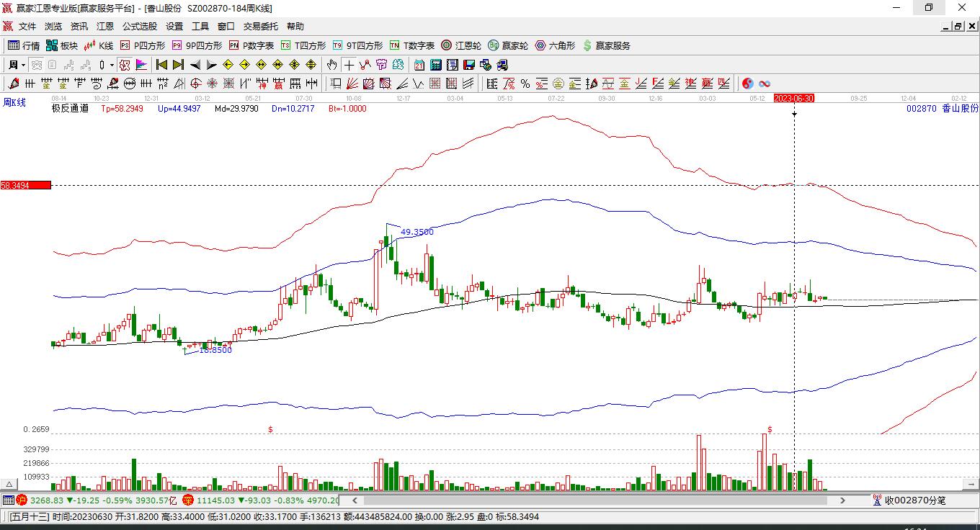Click the 板块 sector button
This screenshot has width=980, height=530.
62,45
